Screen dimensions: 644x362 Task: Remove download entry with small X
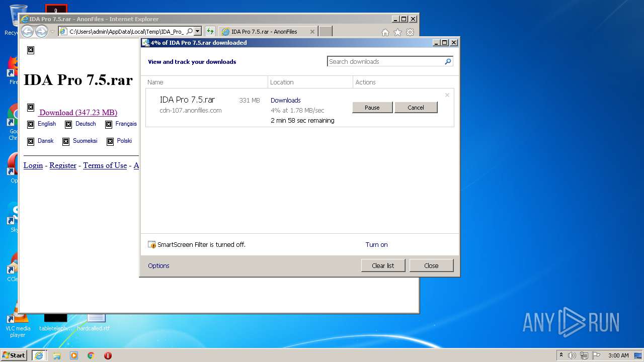[447, 95]
